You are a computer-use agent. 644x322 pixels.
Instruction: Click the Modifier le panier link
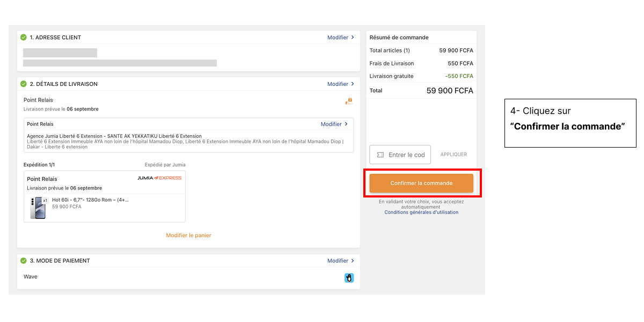click(188, 236)
